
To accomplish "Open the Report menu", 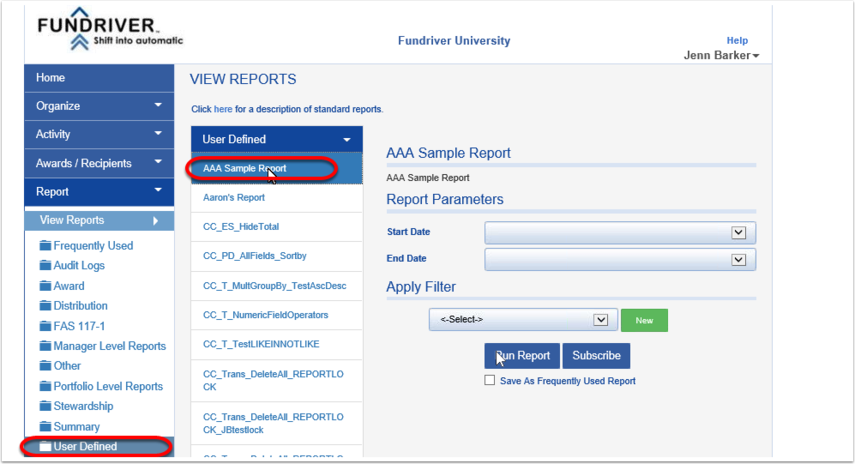I will [x=99, y=191].
